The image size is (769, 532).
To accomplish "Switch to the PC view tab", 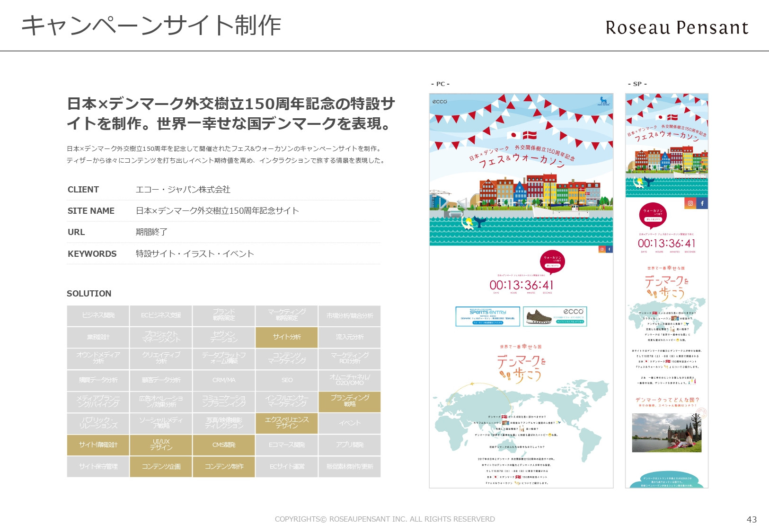I will pos(441,83).
